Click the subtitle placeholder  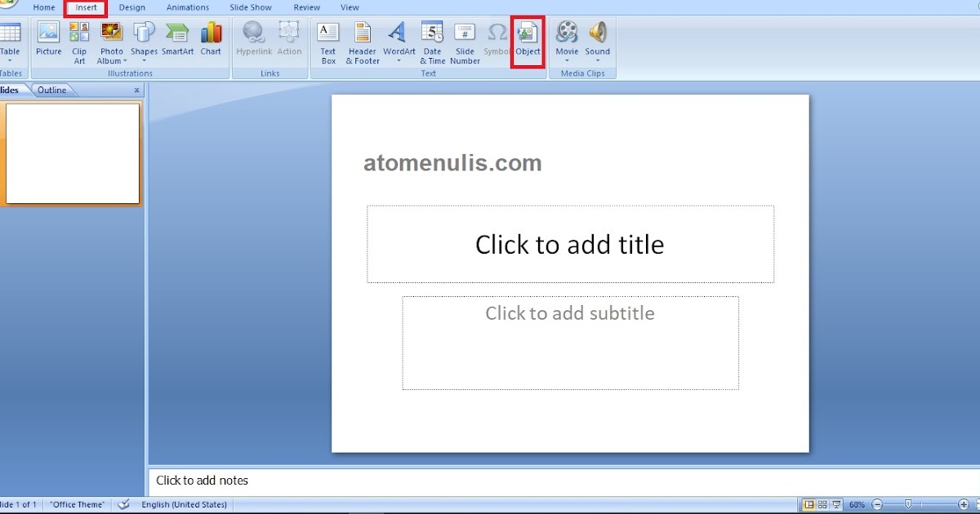[x=570, y=343]
